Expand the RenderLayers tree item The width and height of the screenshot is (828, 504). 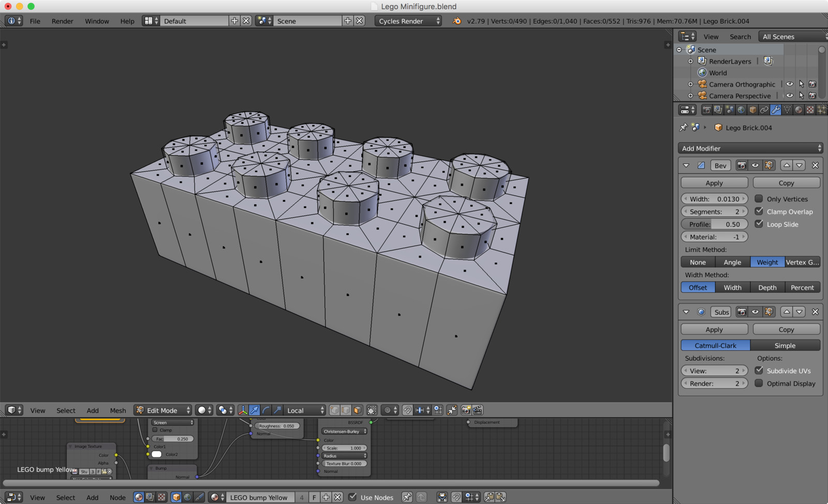(690, 61)
